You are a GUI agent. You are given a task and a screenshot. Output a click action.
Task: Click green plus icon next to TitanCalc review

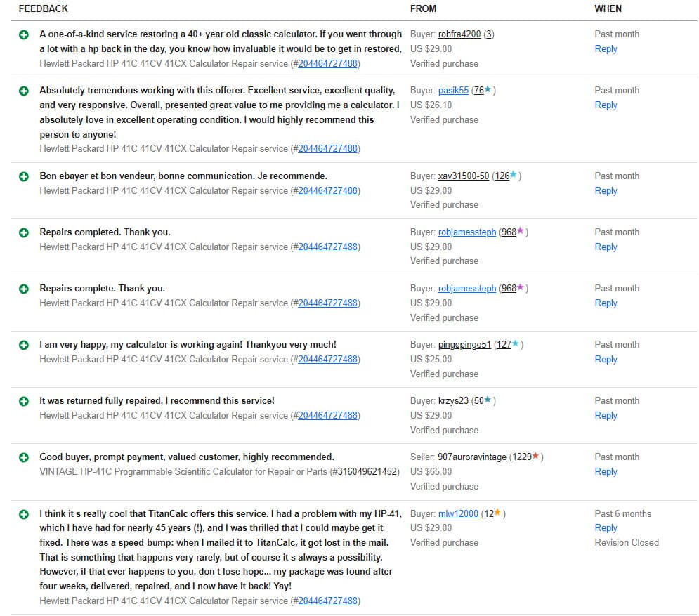pos(24,514)
